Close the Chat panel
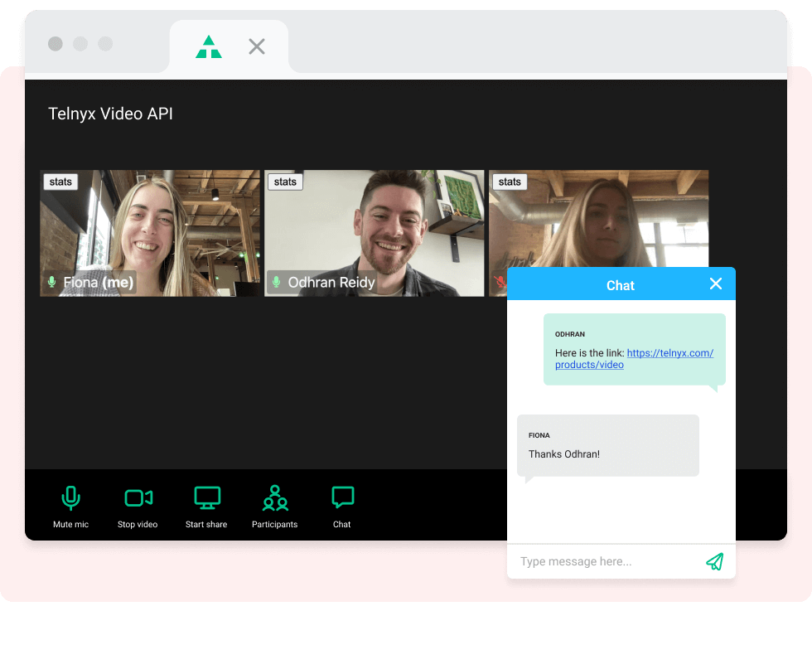The height and width of the screenshot is (645, 812). [716, 284]
